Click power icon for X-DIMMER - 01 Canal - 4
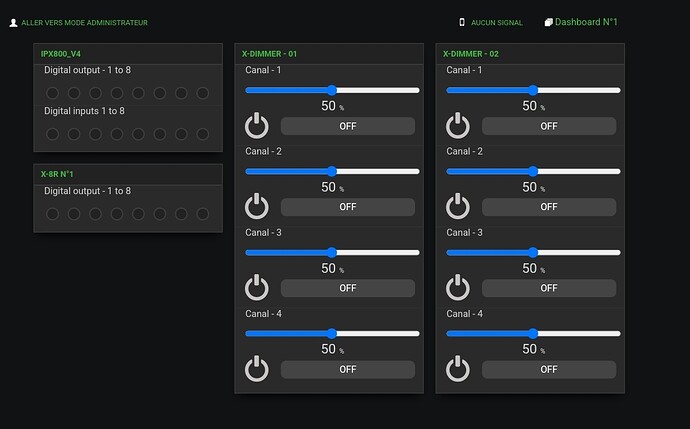This screenshot has width=690, height=429. click(257, 369)
